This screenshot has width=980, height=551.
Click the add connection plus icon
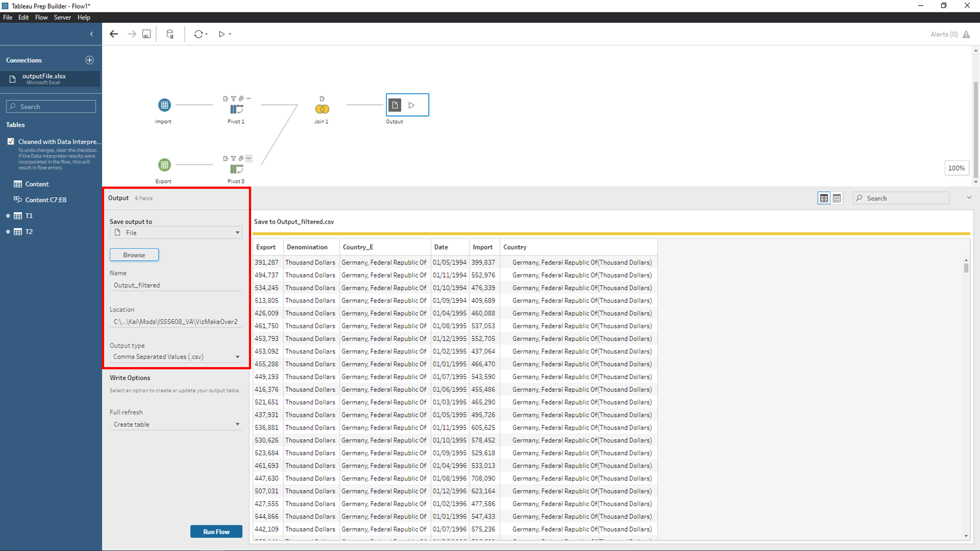coord(89,60)
